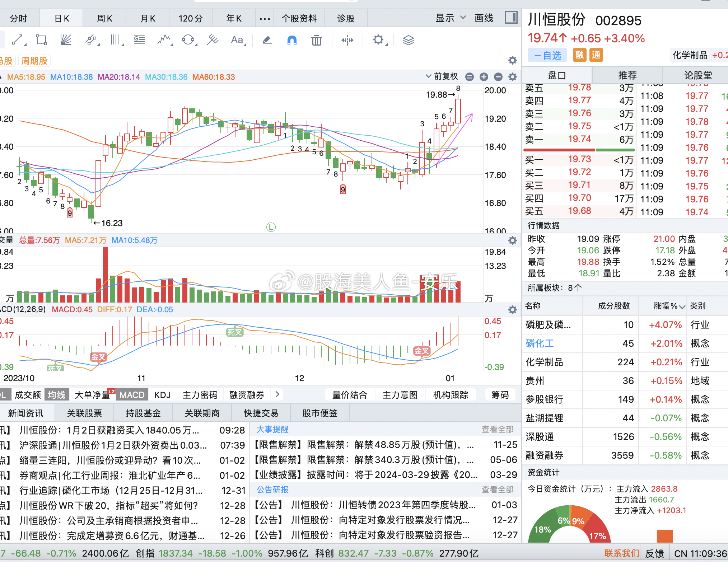Switch to 周K chart tab
Viewport: 728px width, 562px height.
click(104, 18)
